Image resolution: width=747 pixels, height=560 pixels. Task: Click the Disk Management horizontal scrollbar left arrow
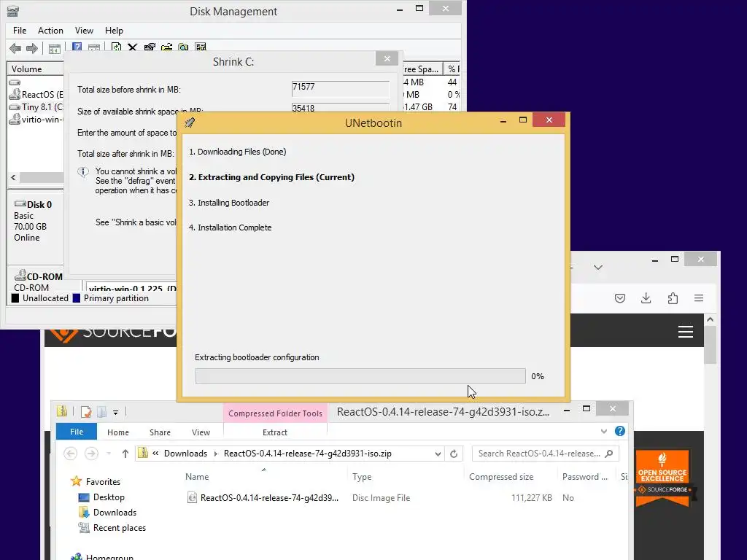point(13,178)
